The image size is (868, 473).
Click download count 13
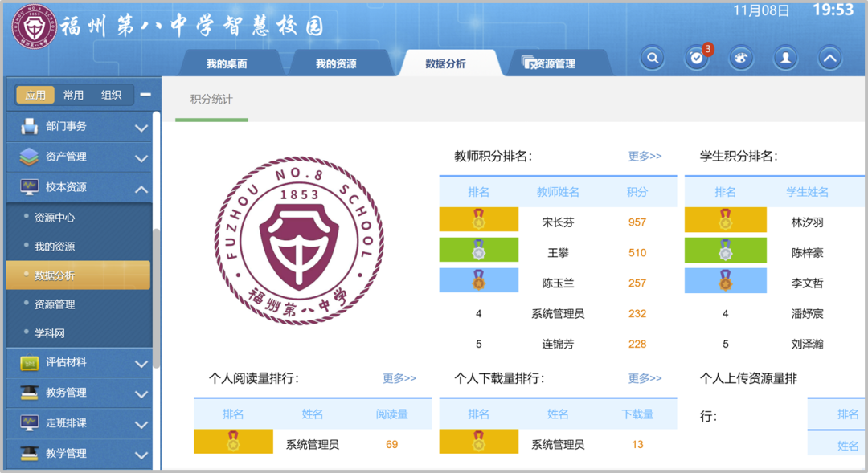(637, 444)
